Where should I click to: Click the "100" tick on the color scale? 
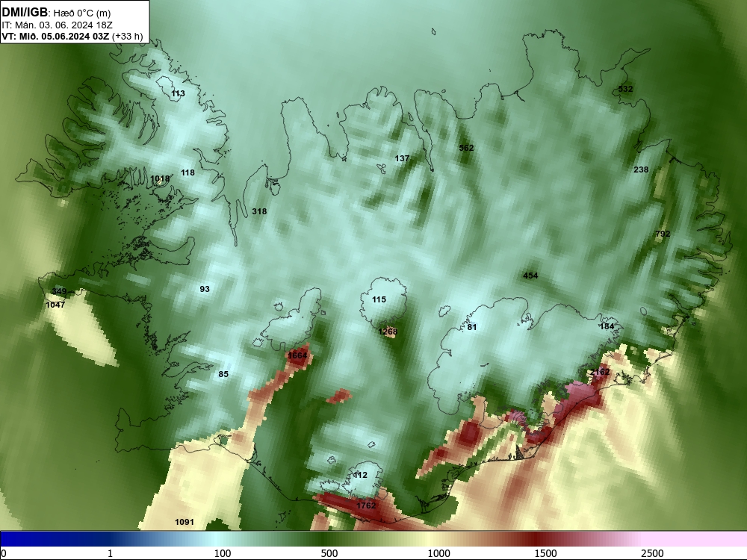[223, 553]
